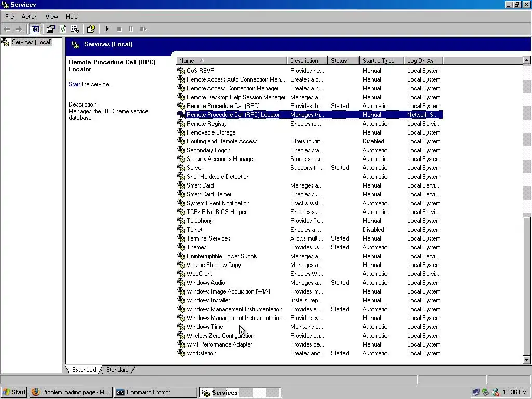Viewport: 532px width, 399px height.
Task: Sort by the Status column header
Action: [x=343, y=61]
